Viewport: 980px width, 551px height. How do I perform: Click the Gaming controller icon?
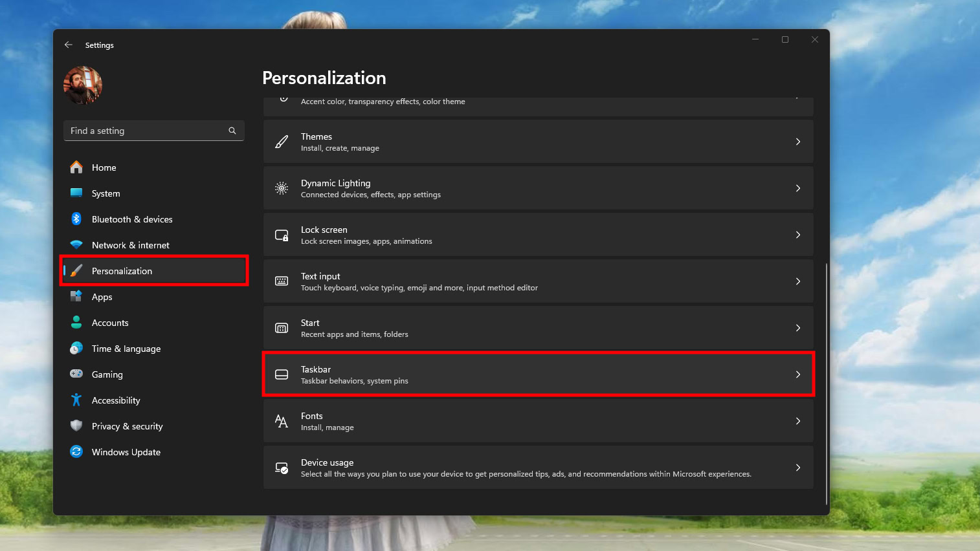pos(76,374)
